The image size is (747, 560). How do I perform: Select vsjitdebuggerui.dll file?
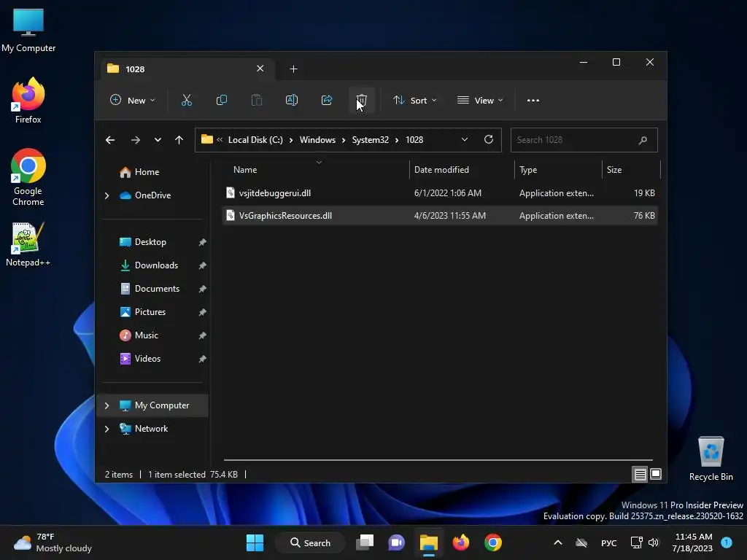pyautogui.click(x=440, y=192)
